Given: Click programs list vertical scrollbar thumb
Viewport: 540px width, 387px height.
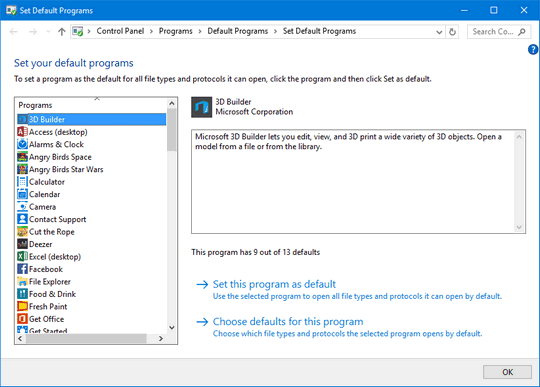Looking at the screenshot, I should (172, 129).
